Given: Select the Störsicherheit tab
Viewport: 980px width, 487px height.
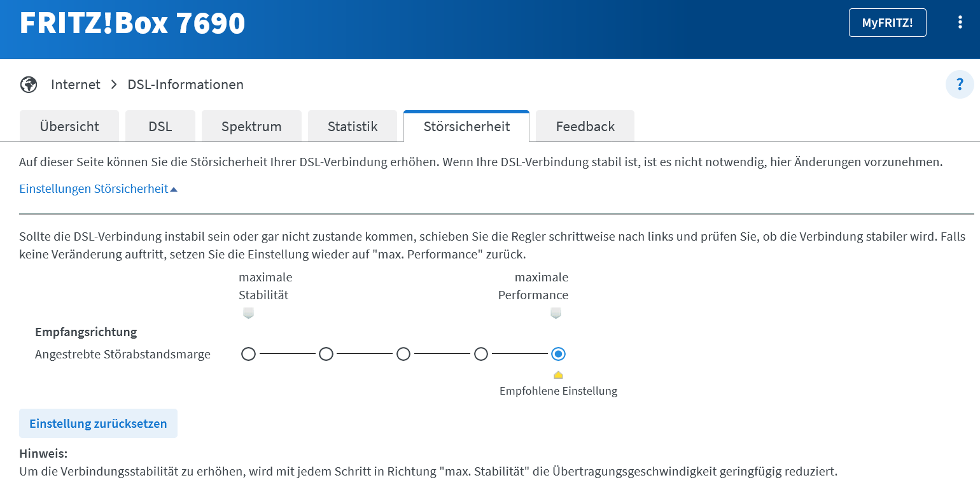Looking at the screenshot, I should tap(466, 126).
